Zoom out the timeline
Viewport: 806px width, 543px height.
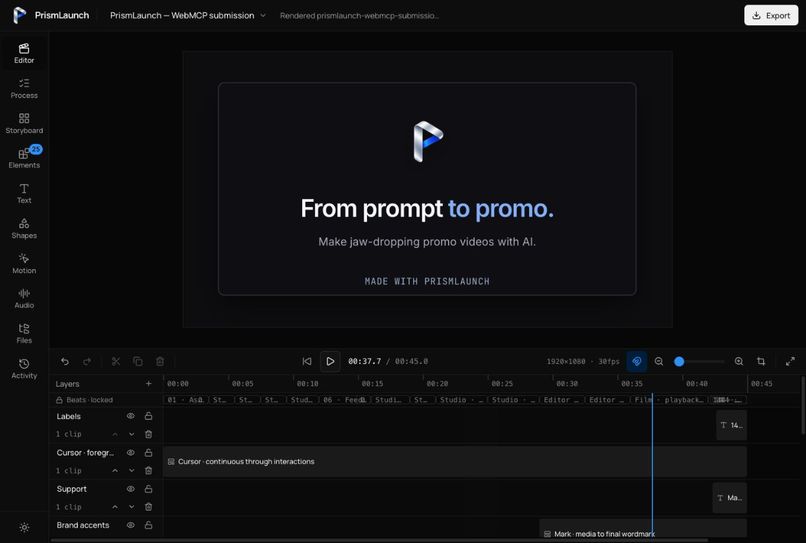tap(659, 361)
